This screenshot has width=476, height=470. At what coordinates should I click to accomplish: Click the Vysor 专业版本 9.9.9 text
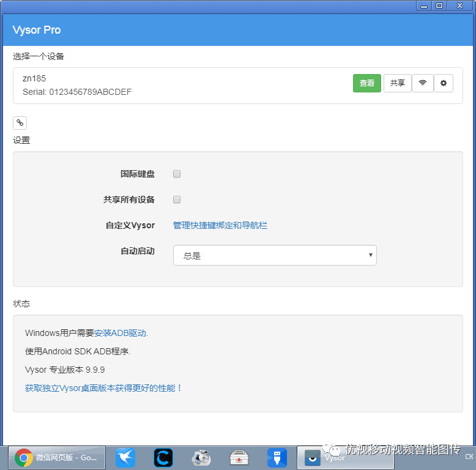click(65, 370)
